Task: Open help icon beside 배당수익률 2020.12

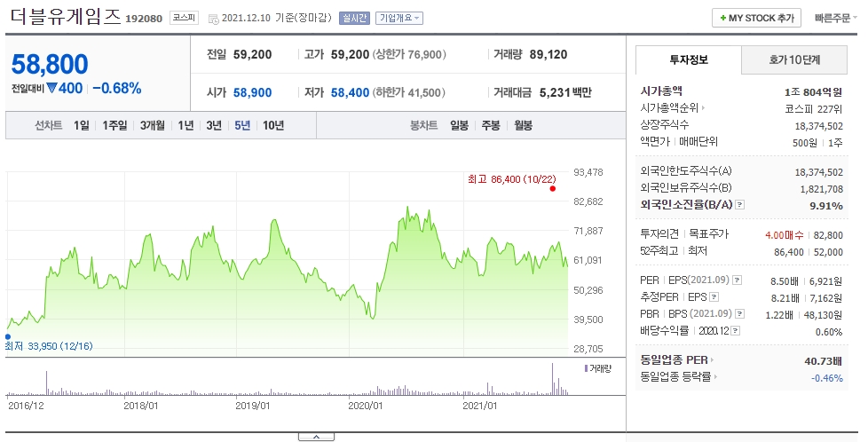Action: pyautogui.click(x=735, y=331)
